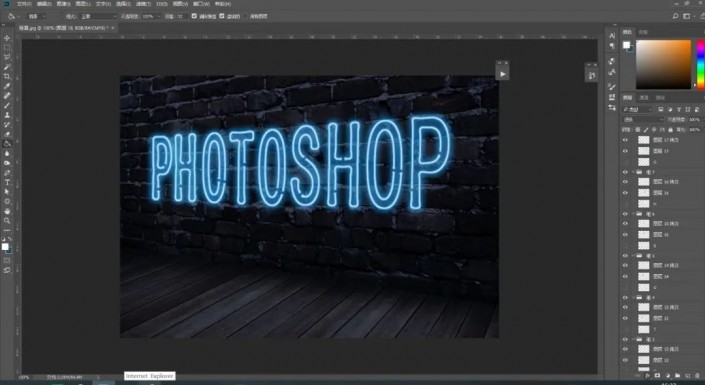Screen dimensions: 705x385
Task: Select the Rectangular Marquee tool
Action: (x=7, y=48)
